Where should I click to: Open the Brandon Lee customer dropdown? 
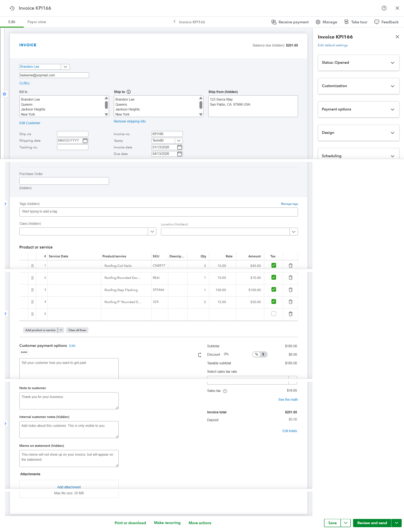tap(65, 67)
